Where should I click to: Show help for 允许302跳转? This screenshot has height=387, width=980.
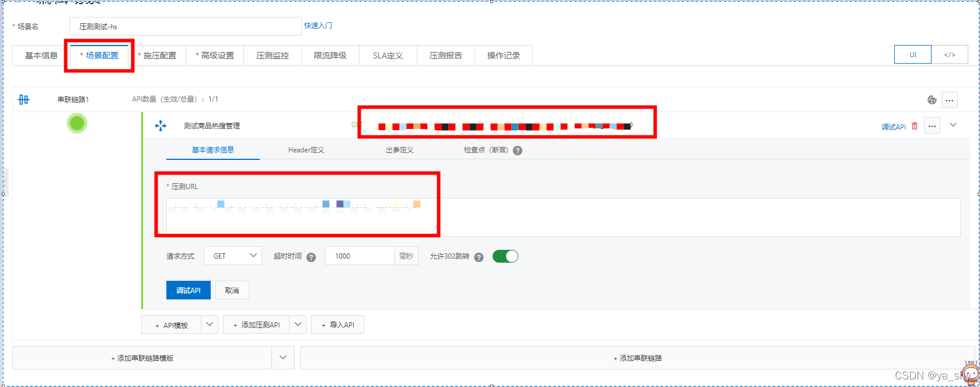coord(479,257)
